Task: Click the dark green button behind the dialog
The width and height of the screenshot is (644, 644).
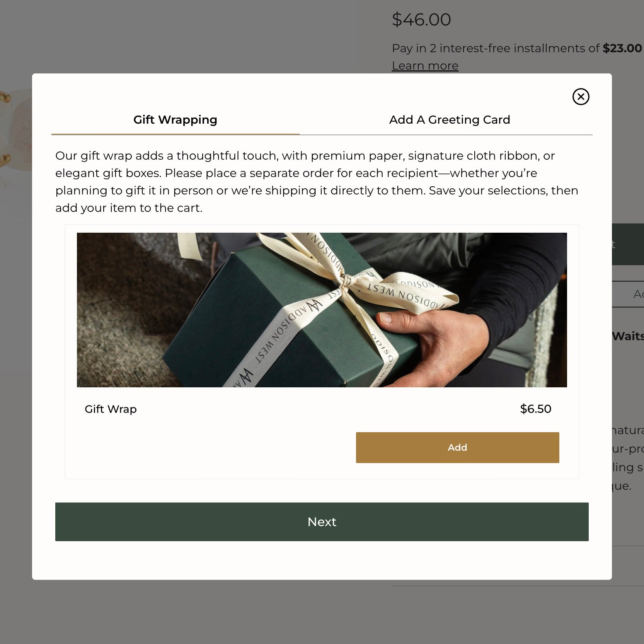Action: 628,244
